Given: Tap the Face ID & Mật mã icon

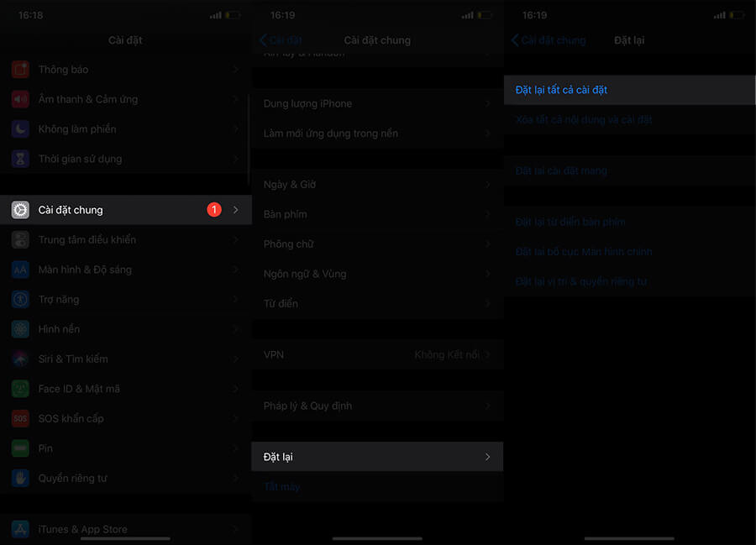Looking at the screenshot, I should pos(20,389).
